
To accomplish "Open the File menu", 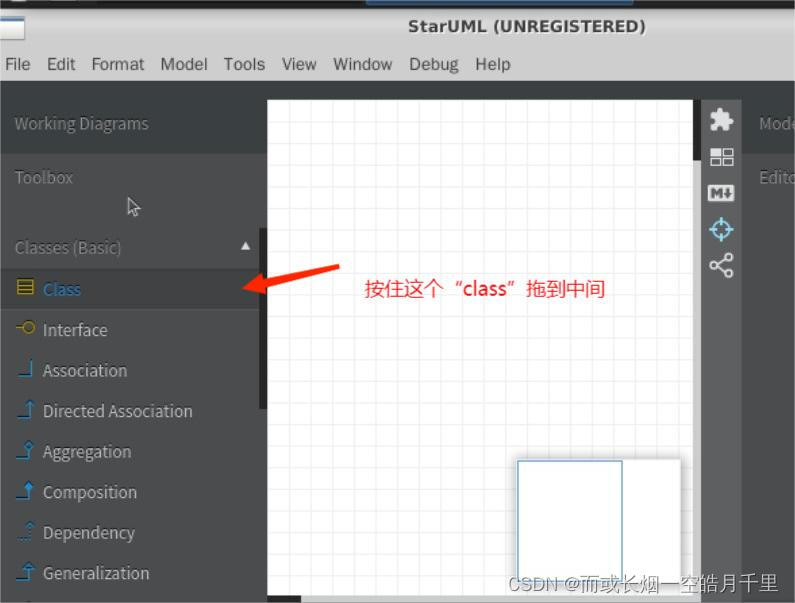I will point(18,64).
